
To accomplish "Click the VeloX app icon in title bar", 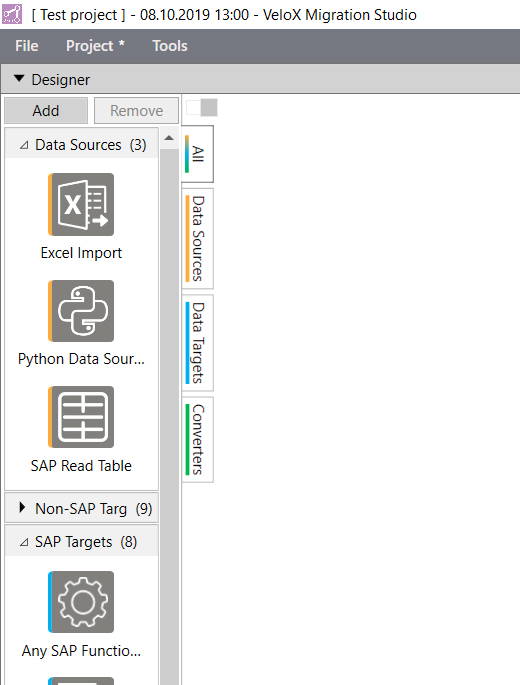I will tap(12, 14).
